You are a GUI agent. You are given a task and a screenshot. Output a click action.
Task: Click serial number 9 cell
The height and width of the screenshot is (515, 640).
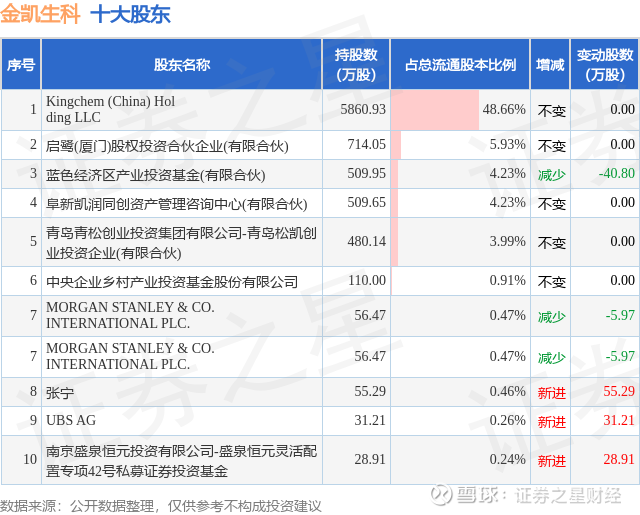click(21, 420)
